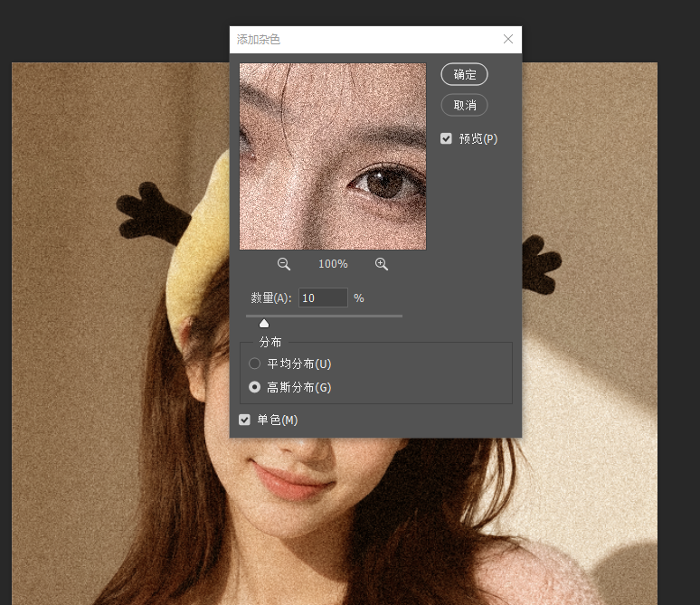This screenshot has width=700, height=605.
Task: Close the 添加杂色 dialog
Action: coord(508,39)
